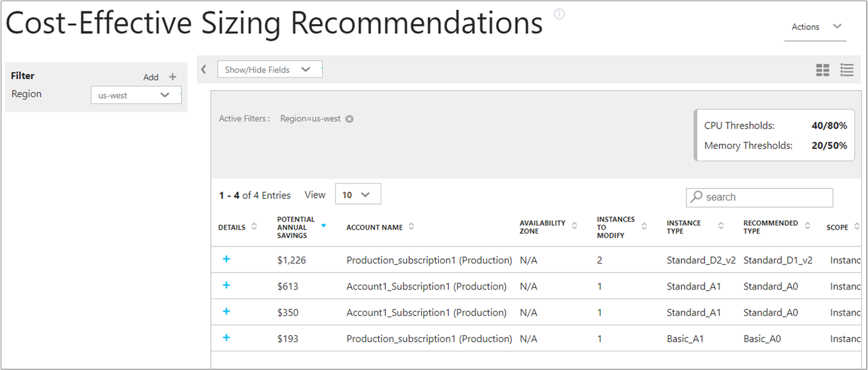Sort by Potential Annual Savings column
The width and height of the screenshot is (868, 370).
pyautogui.click(x=323, y=226)
